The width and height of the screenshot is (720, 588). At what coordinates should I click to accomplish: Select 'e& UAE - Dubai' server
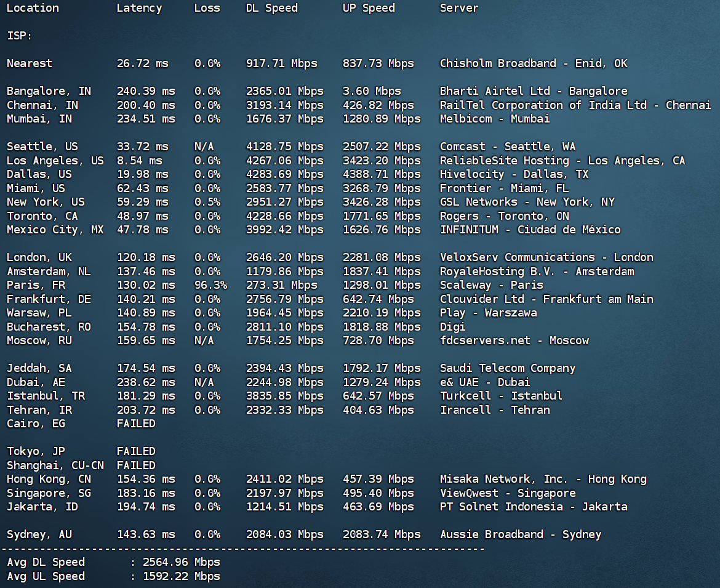point(485,382)
